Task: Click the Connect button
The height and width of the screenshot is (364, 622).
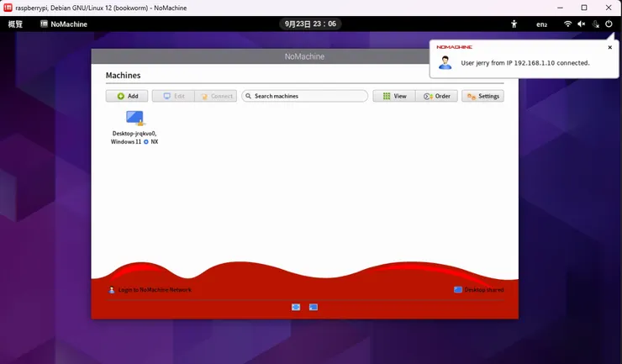Action: click(x=216, y=96)
